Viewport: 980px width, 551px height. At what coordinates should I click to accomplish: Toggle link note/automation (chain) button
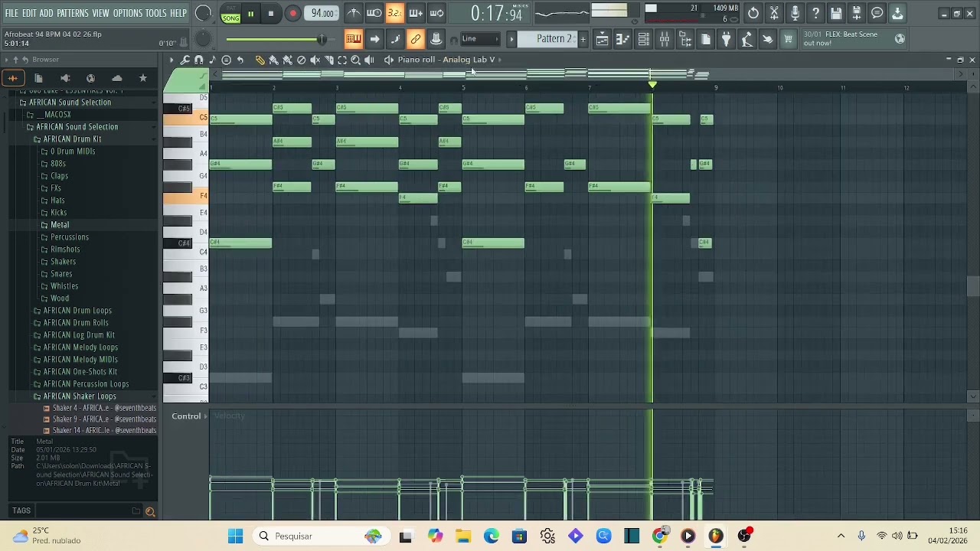pos(416,39)
